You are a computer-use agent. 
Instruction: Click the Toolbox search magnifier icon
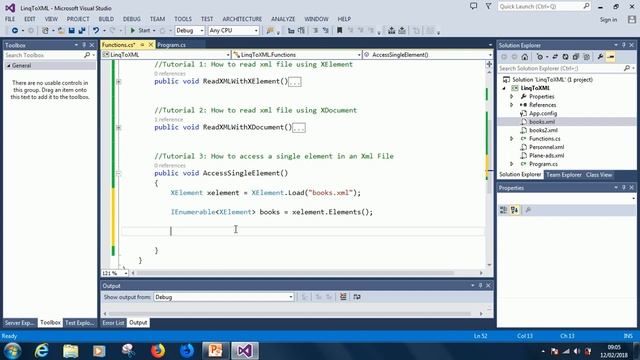[x=87, y=55]
